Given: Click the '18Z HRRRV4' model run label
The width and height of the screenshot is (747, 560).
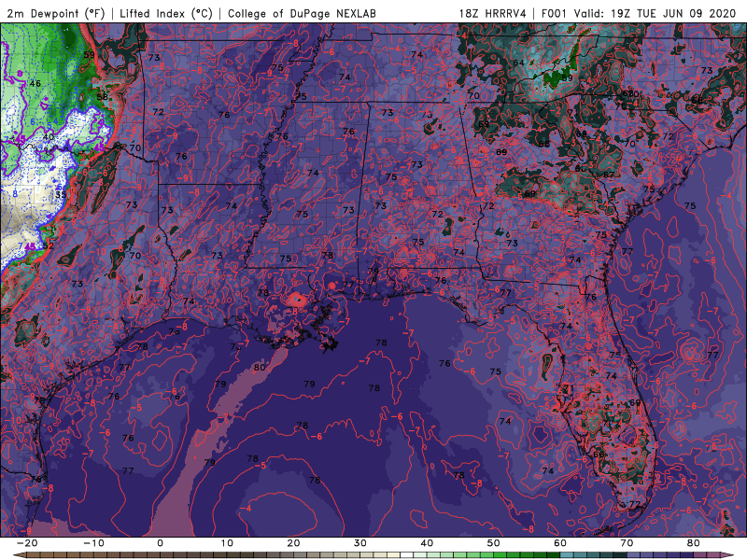Looking at the screenshot, I should point(492,13).
